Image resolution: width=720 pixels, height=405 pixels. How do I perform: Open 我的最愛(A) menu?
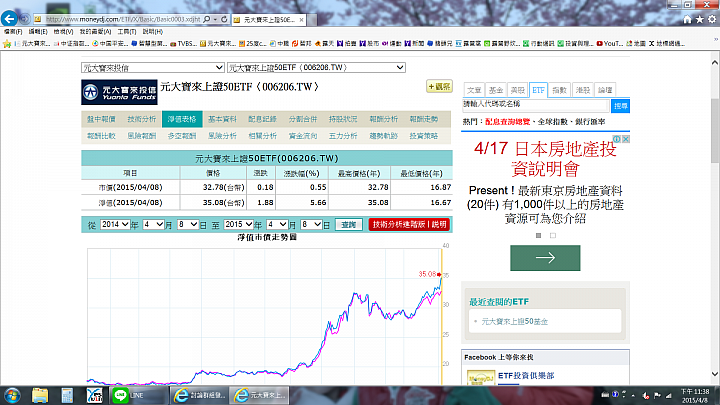click(95, 32)
